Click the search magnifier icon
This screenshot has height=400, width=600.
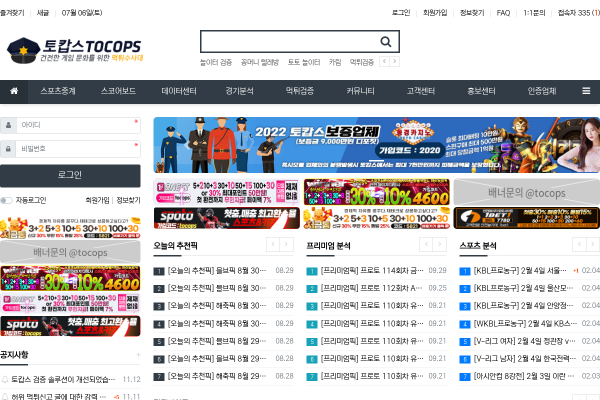point(386,41)
